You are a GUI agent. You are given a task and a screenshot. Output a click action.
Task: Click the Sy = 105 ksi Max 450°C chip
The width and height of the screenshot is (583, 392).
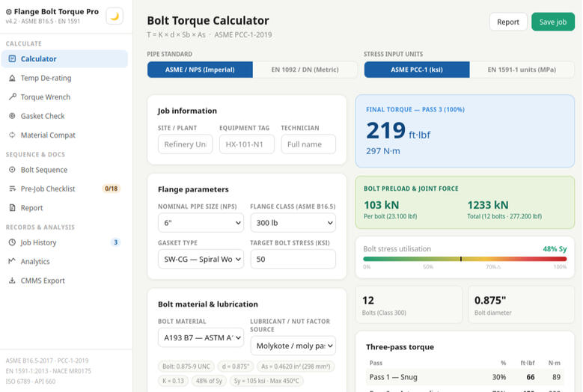tap(266, 381)
